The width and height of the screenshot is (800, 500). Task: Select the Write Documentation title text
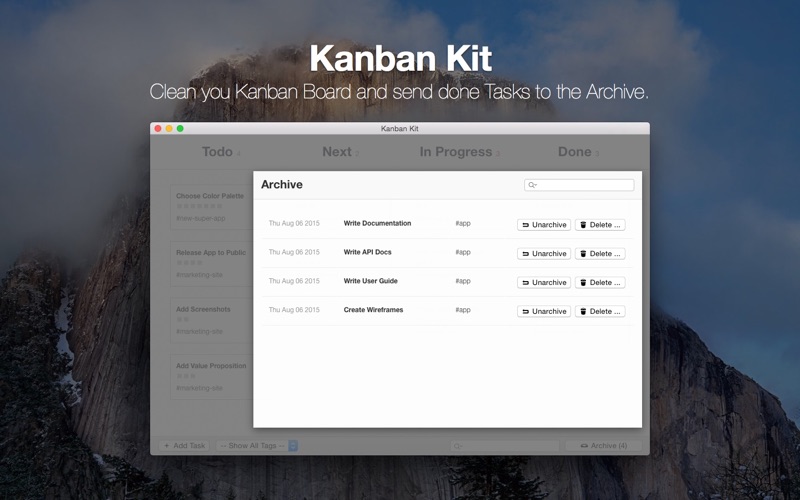coord(377,223)
